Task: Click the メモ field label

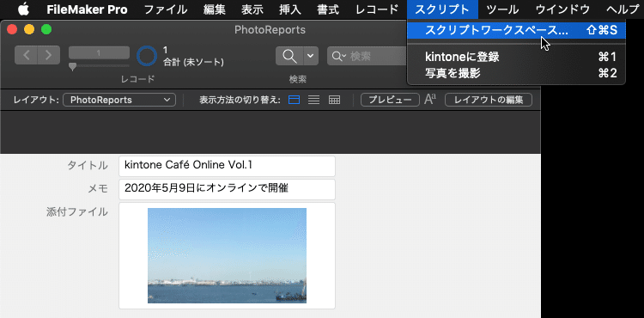Action: tap(98, 188)
